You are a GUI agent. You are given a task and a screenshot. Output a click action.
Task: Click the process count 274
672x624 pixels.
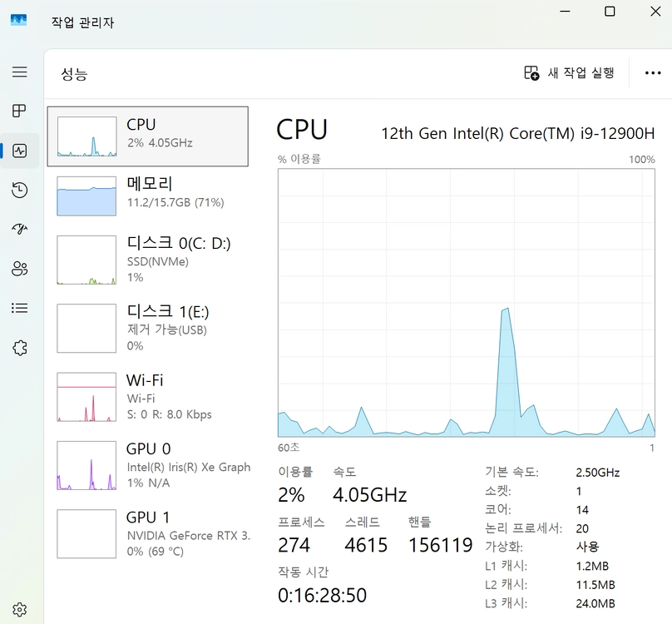[294, 545]
